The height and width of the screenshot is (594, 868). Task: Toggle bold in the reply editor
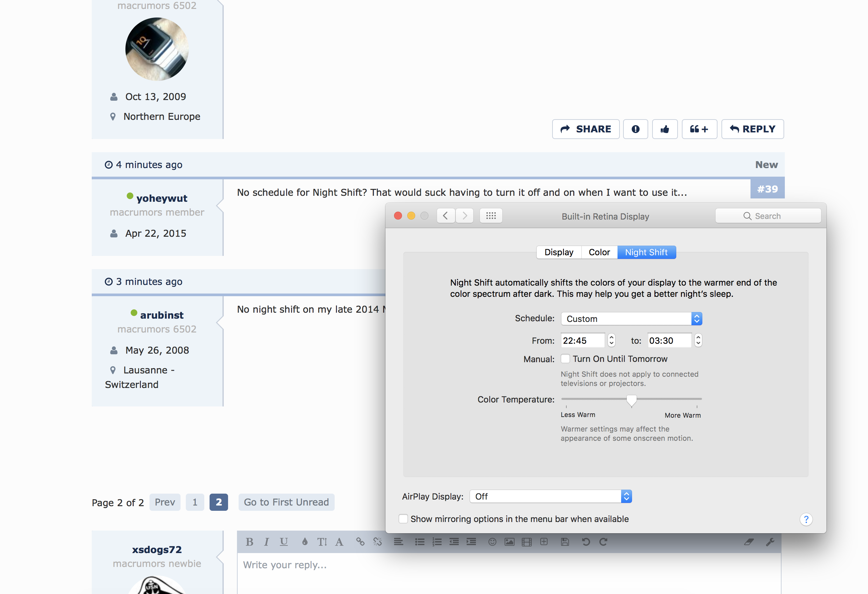[x=250, y=542]
